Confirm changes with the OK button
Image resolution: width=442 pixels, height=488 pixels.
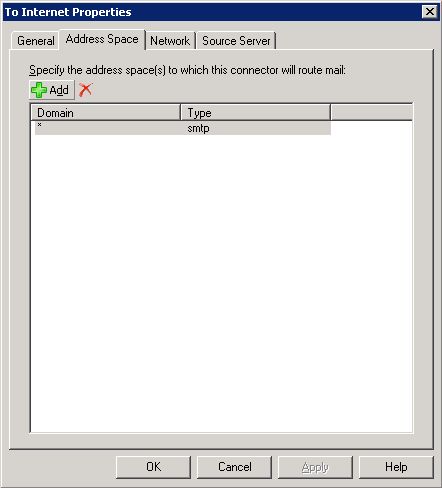point(153,467)
